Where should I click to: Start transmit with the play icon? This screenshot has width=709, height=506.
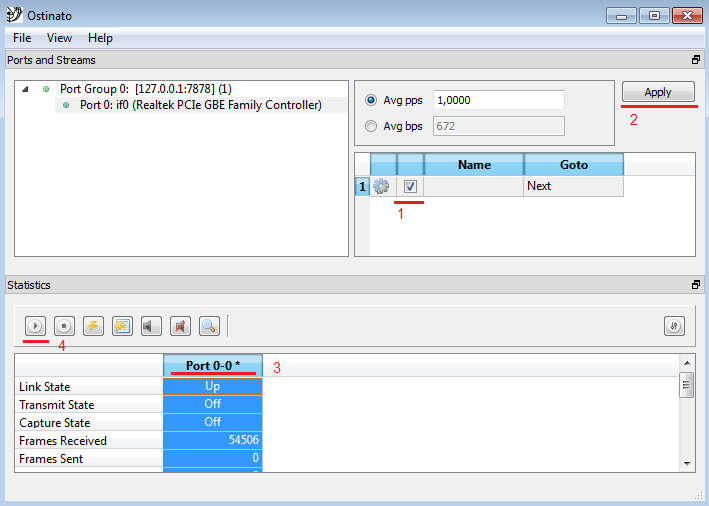[x=36, y=326]
